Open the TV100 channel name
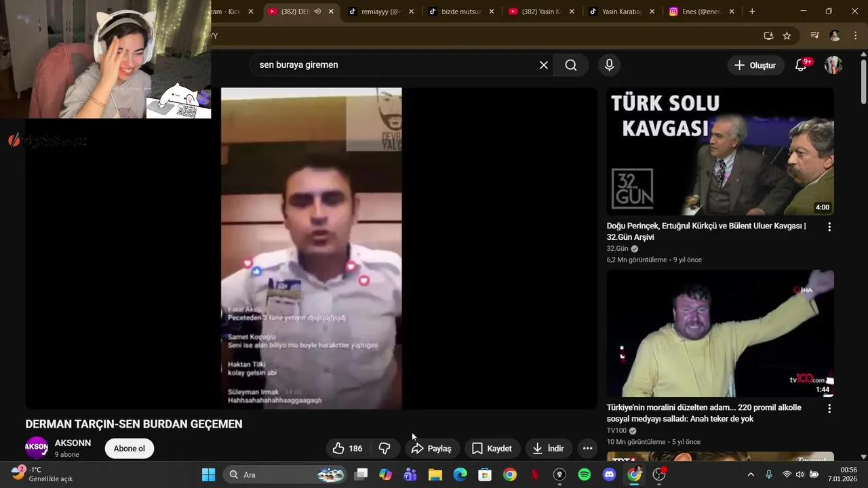Screen dimensions: 868x488 tap(616, 430)
